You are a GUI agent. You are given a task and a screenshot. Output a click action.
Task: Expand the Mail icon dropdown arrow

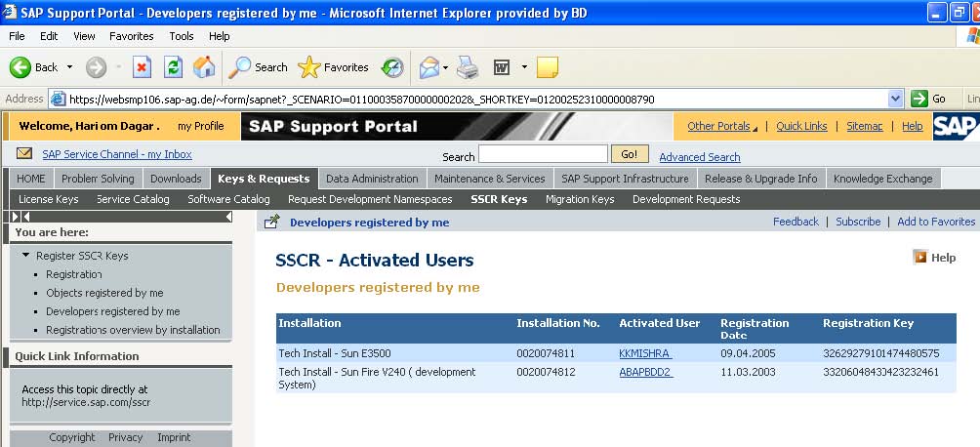(446, 67)
